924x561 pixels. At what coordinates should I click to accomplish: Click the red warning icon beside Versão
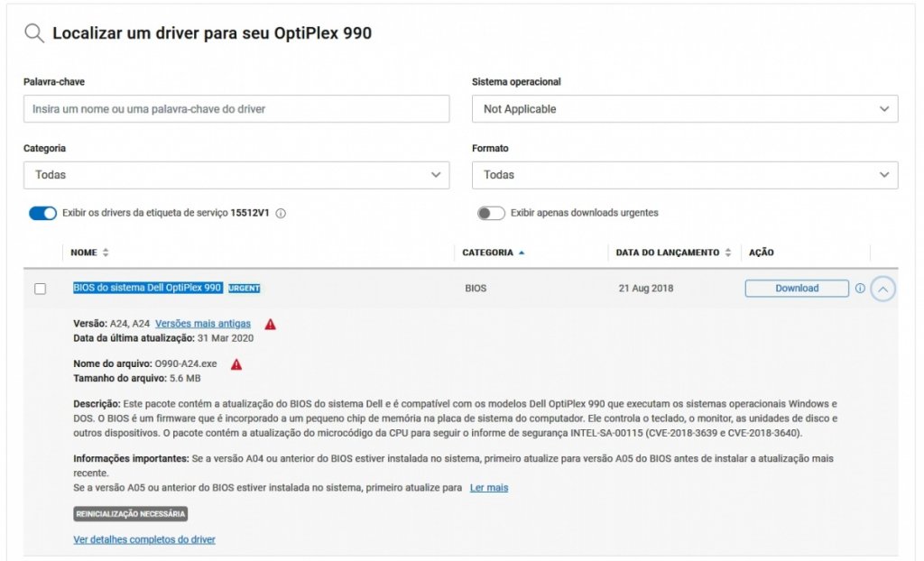pyautogui.click(x=270, y=324)
